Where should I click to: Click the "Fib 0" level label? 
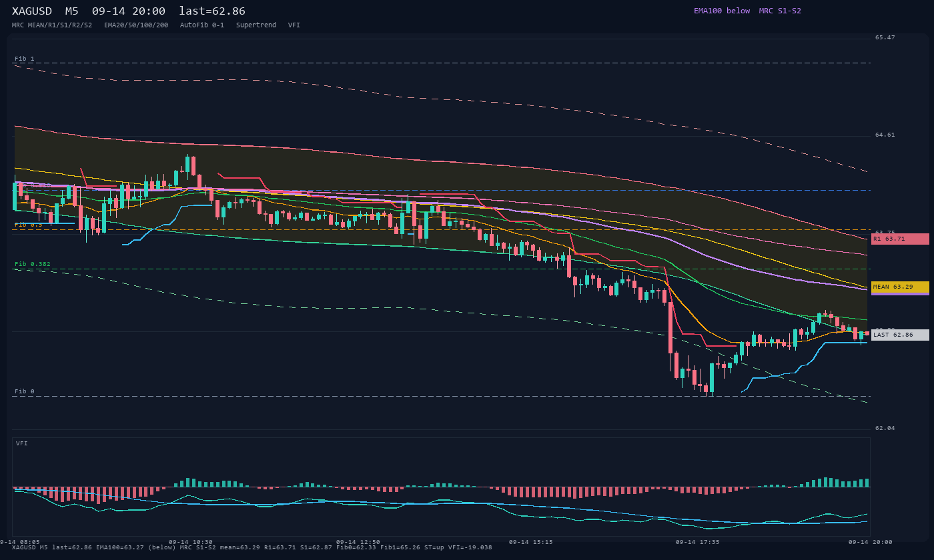24,391
